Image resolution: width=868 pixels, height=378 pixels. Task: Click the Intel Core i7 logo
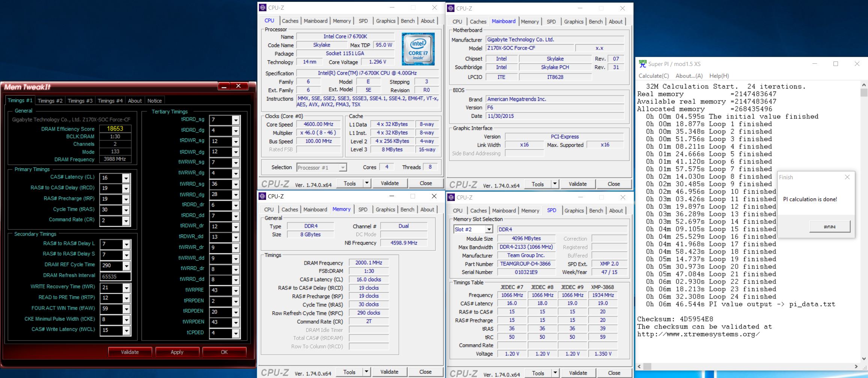(x=418, y=49)
